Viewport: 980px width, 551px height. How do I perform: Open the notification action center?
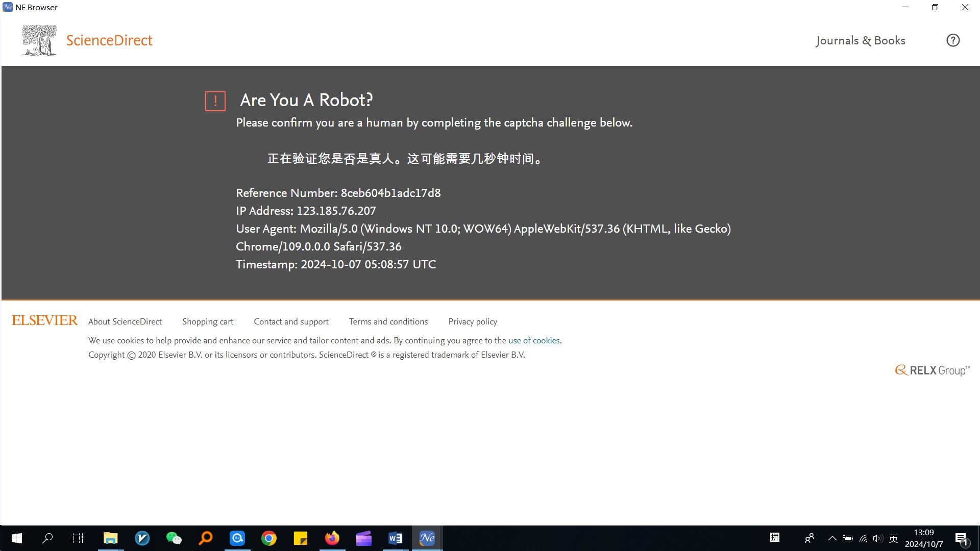(962, 539)
